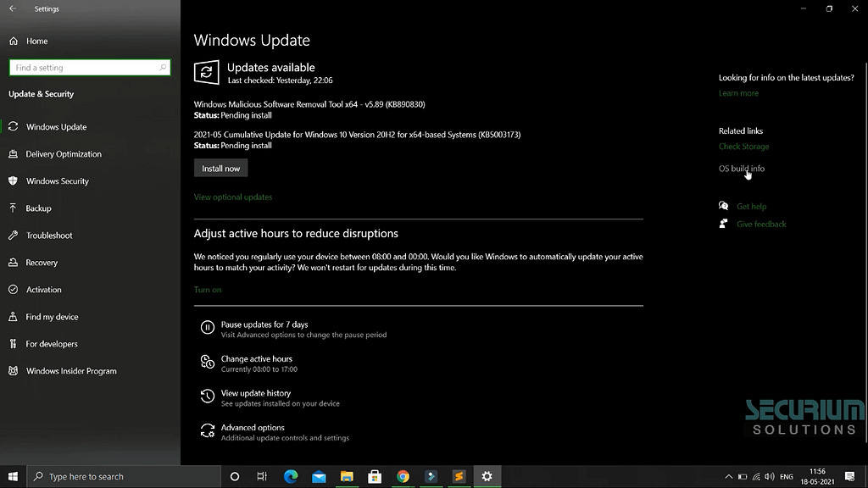Open Delivery Optimization settings

64,154
